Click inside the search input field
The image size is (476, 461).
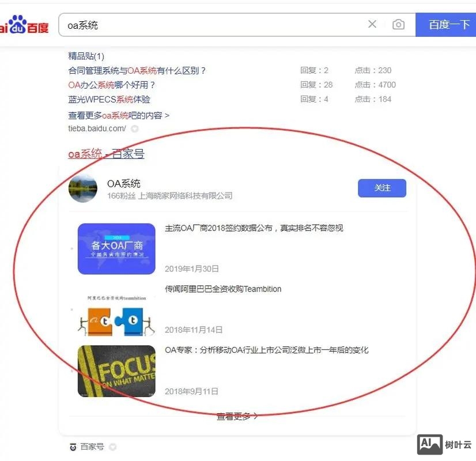tap(202, 24)
